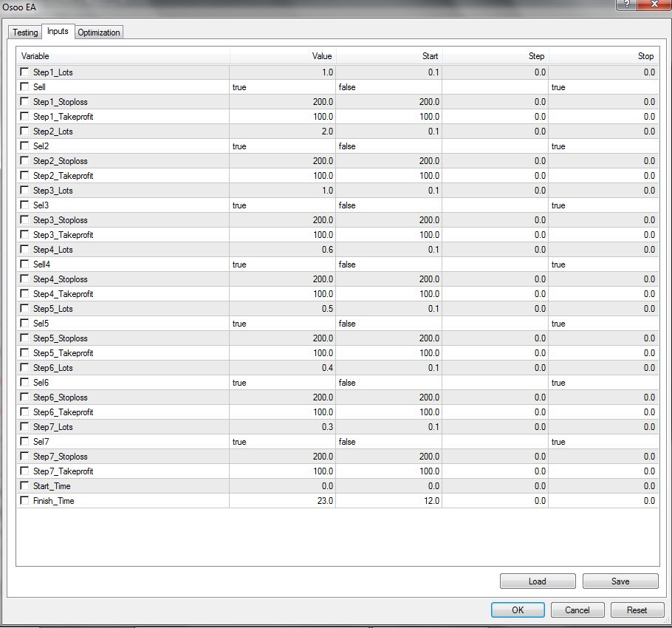Screen dimensions: 672x628
Task: Enable the Step2_Lots checkbox
Action: pyautogui.click(x=25, y=132)
